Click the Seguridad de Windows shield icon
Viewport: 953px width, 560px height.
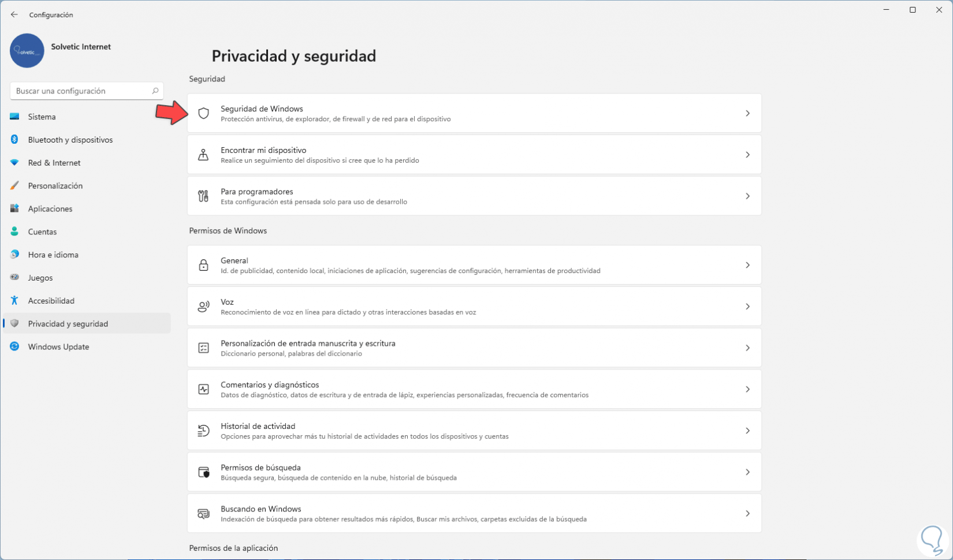(203, 114)
